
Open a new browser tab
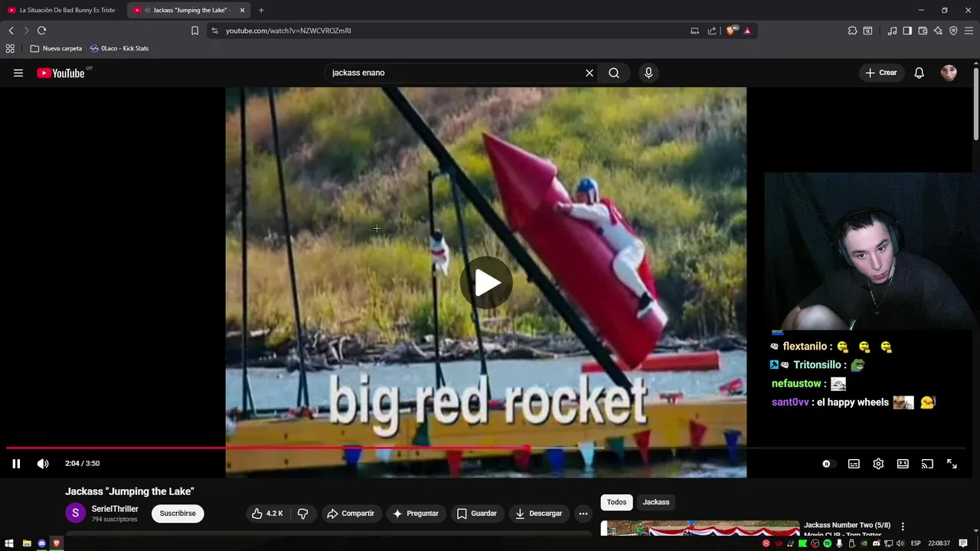[261, 10]
